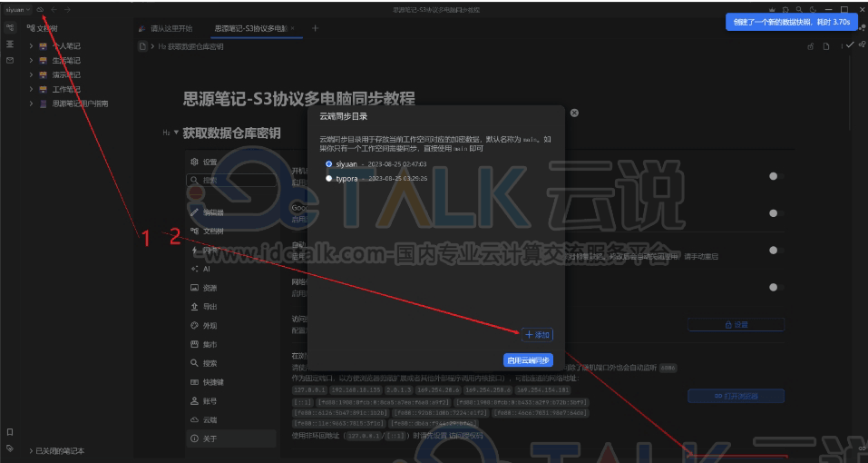The width and height of the screenshot is (868, 463).
Task: Open the 编辑器 settings item
Action: (231, 212)
